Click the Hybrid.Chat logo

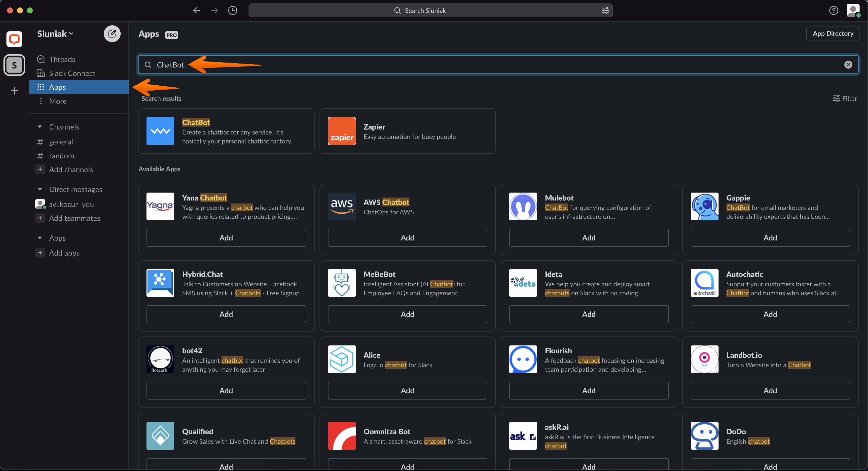(160, 283)
